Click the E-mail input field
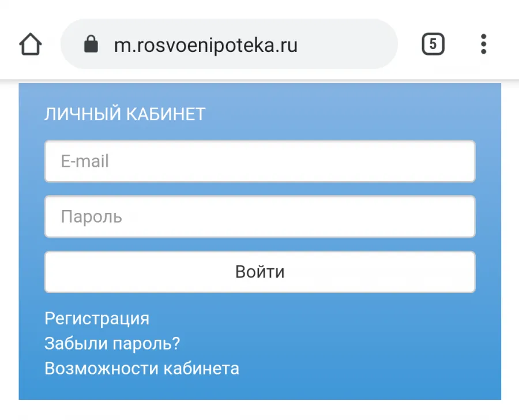Image resolution: width=519 pixels, height=420 pixels. (260, 162)
